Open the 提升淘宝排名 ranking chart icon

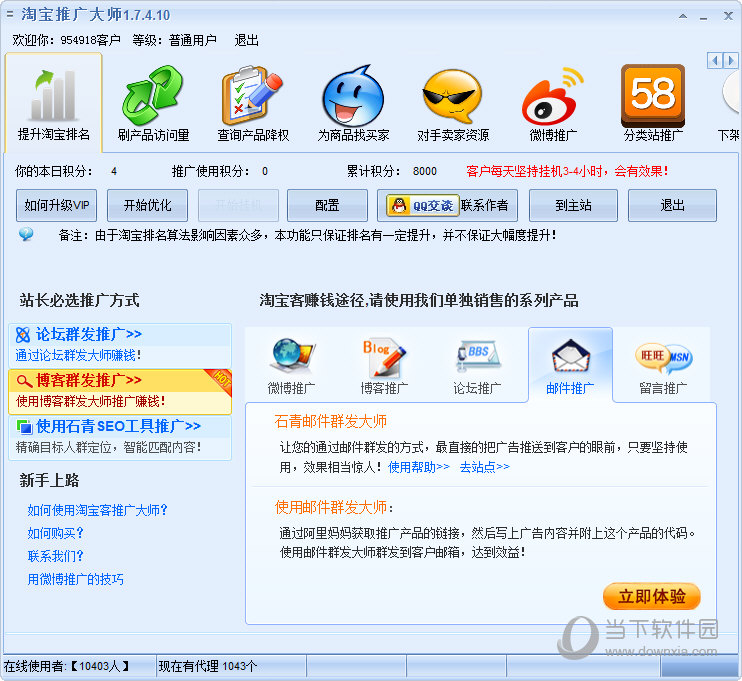click(x=53, y=95)
